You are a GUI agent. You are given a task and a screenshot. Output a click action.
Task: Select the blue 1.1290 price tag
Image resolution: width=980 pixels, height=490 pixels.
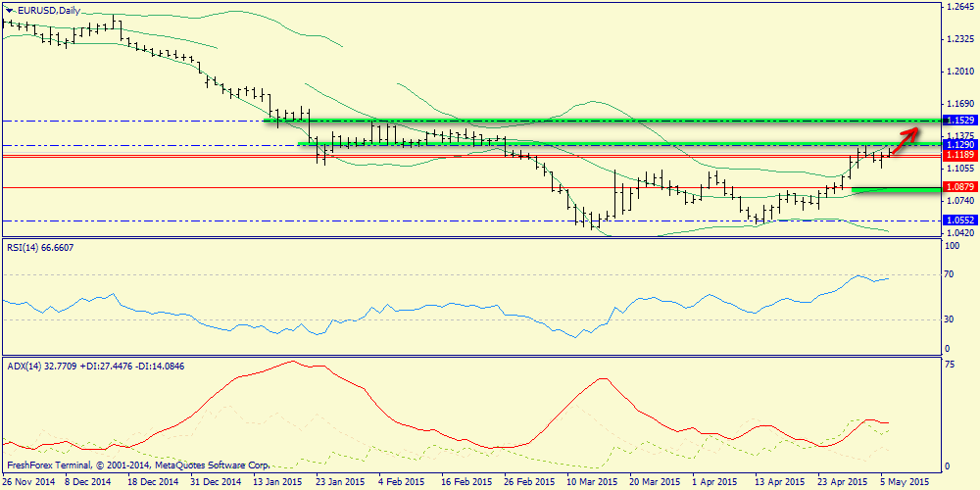tap(957, 144)
